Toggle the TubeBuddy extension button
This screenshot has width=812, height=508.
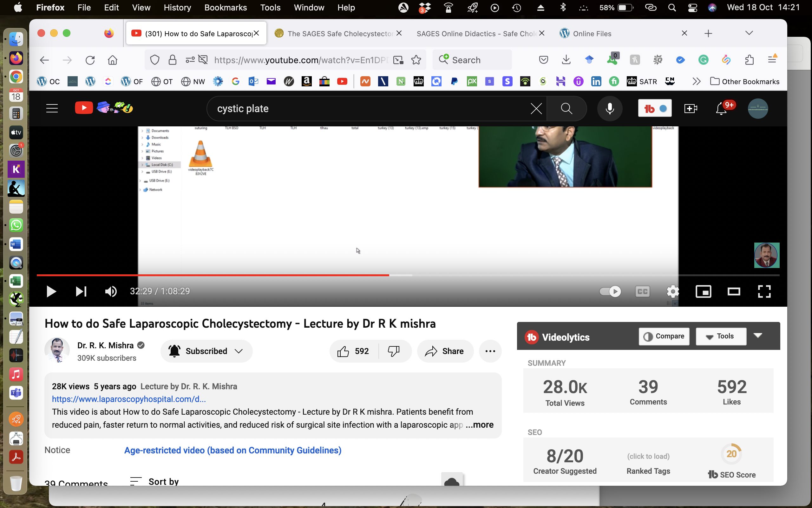pos(655,108)
